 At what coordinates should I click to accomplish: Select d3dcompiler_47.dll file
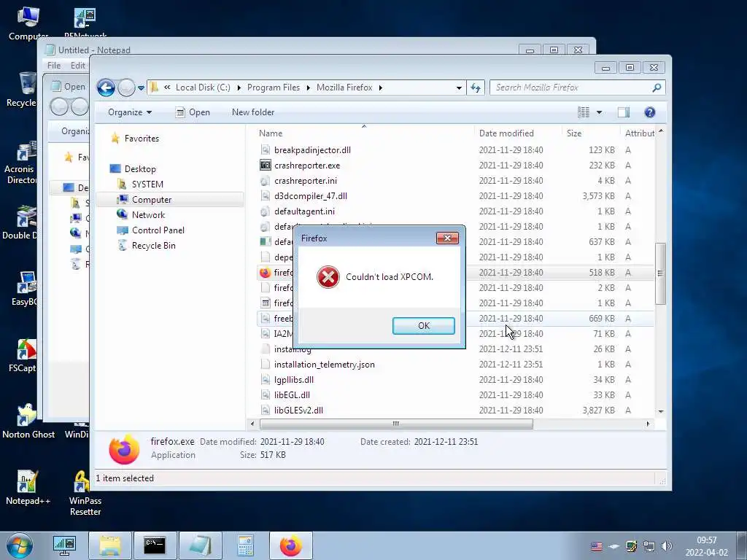click(311, 195)
